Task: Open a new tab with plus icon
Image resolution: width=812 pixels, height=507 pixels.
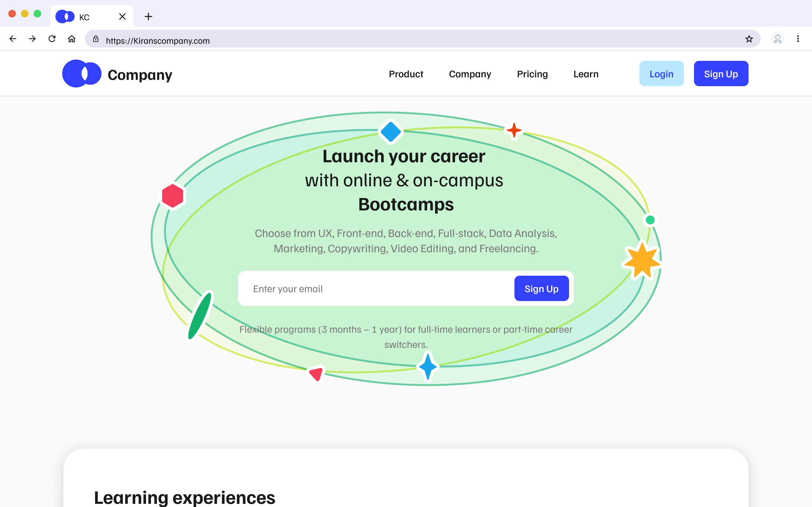Action: 148,16
